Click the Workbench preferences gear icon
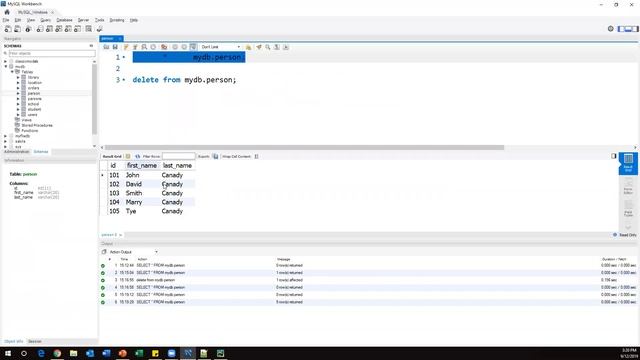The image size is (640, 360). [x=611, y=29]
